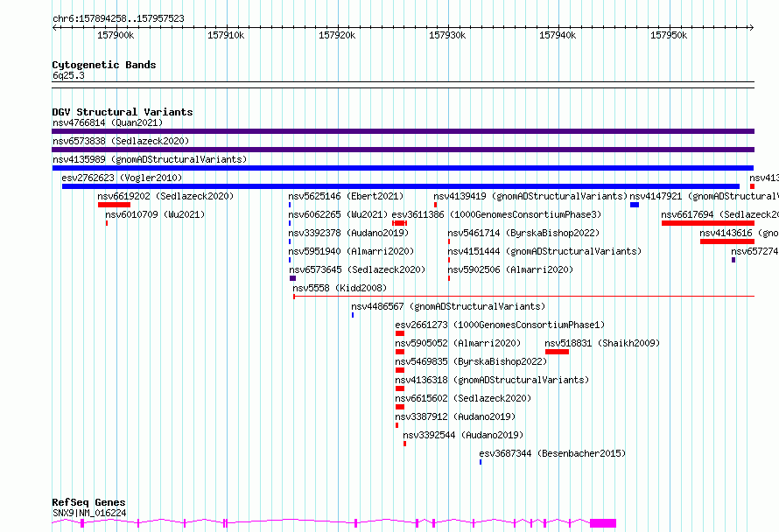Select the red nsv6617694 variant bar
The height and width of the screenshot is (532, 779).
[x=708, y=223]
